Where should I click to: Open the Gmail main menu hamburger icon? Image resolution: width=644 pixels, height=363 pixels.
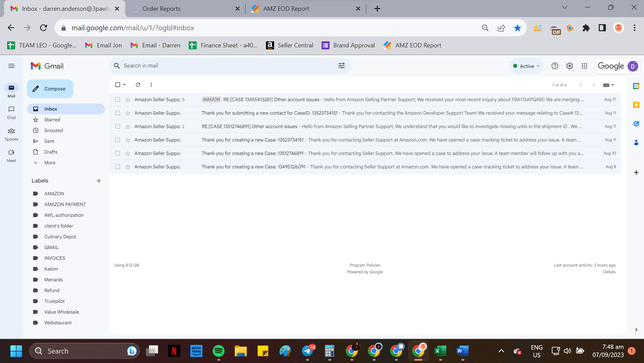(x=11, y=66)
